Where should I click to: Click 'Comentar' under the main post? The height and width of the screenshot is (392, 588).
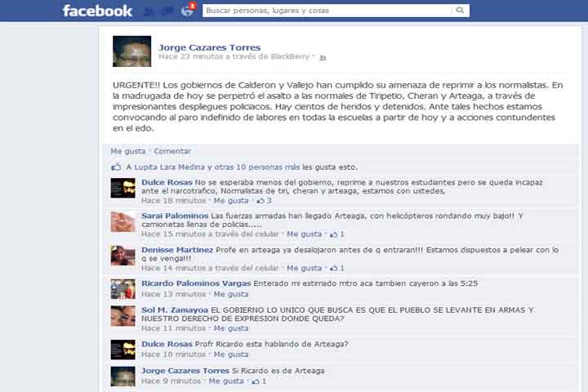point(172,151)
